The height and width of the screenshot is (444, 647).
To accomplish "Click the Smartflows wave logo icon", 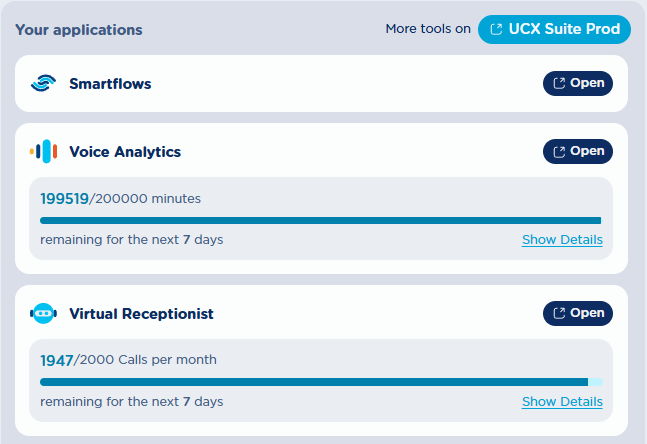I will point(43,83).
